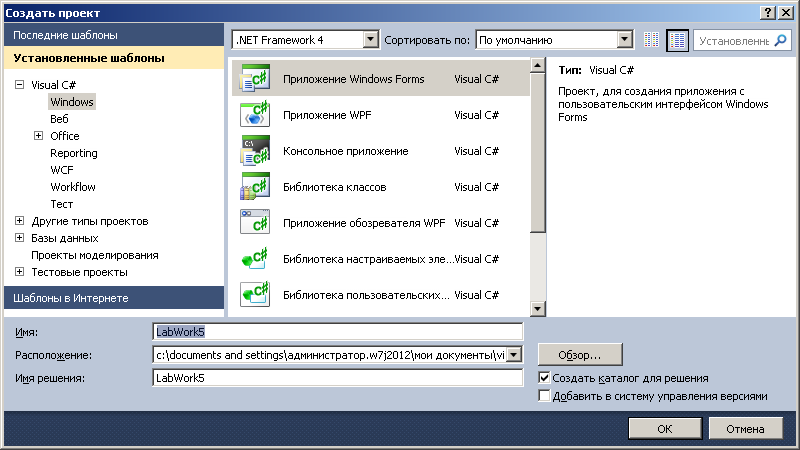The image size is (800, 450).
Task: Select Приложение WPF template name
Action: coord(327,115)
